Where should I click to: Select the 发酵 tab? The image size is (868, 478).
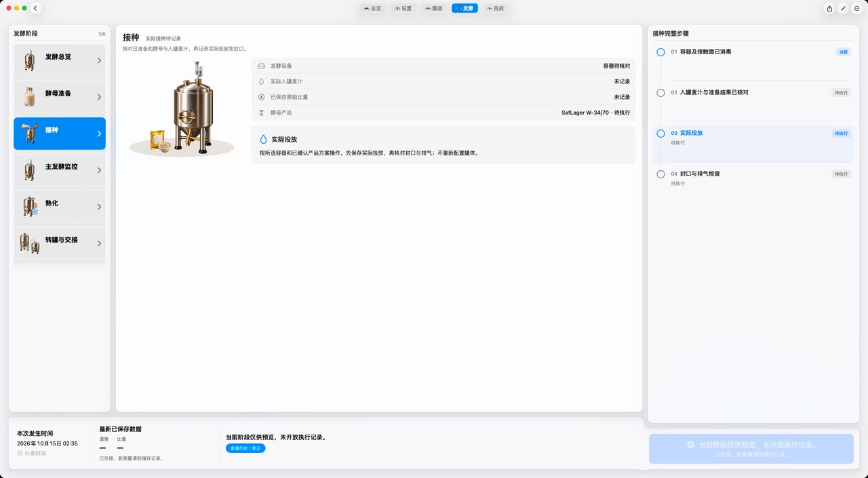[465, 8]
